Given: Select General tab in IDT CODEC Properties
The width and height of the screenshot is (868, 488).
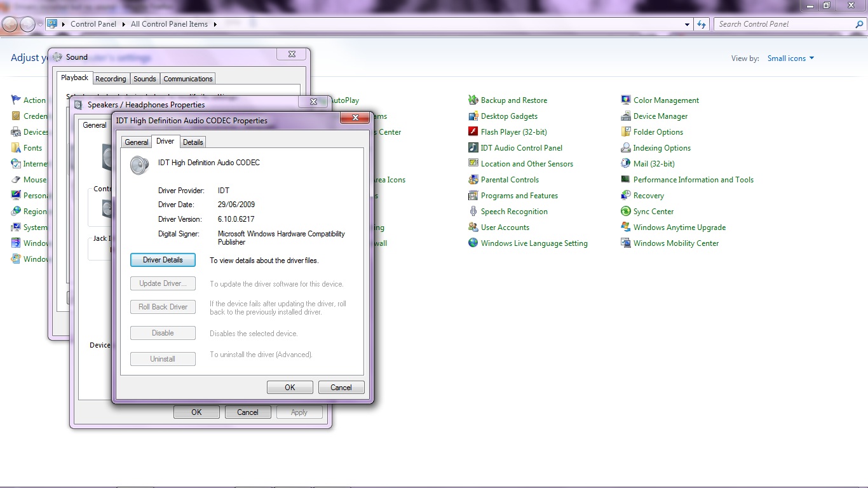Looking at the screenshot, I should [137, 142].
